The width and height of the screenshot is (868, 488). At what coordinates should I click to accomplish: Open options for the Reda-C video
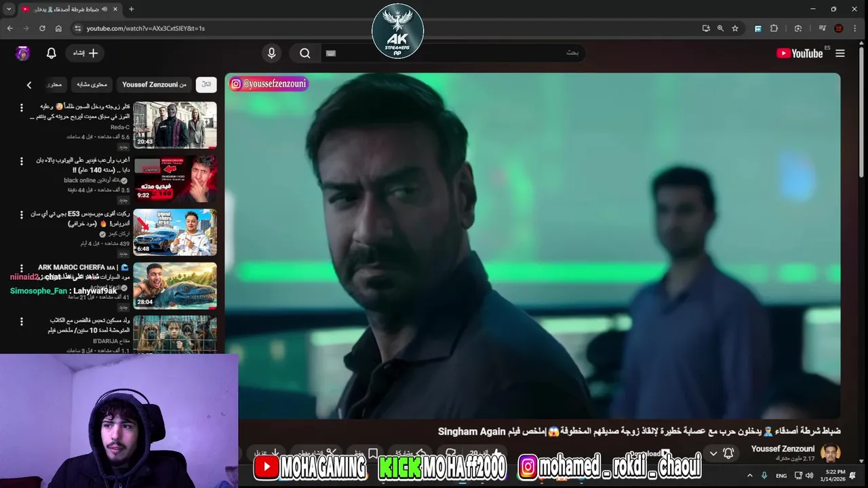click(21, 108)
